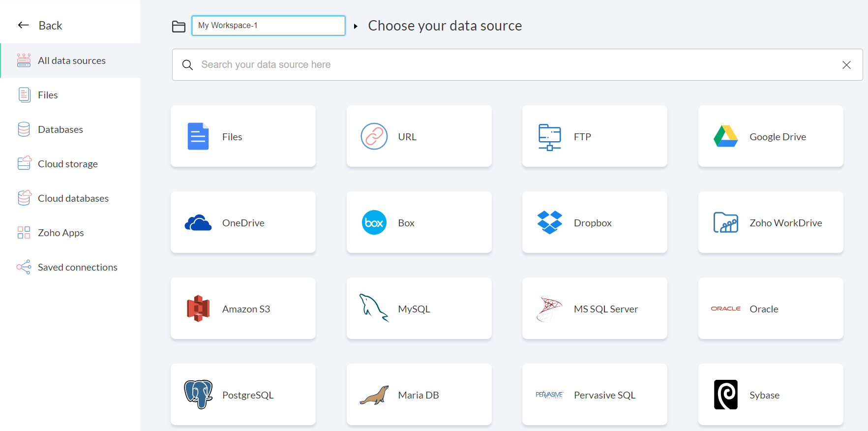
Task: Click the Maria DB seal logo
Action: coord(374,395)
